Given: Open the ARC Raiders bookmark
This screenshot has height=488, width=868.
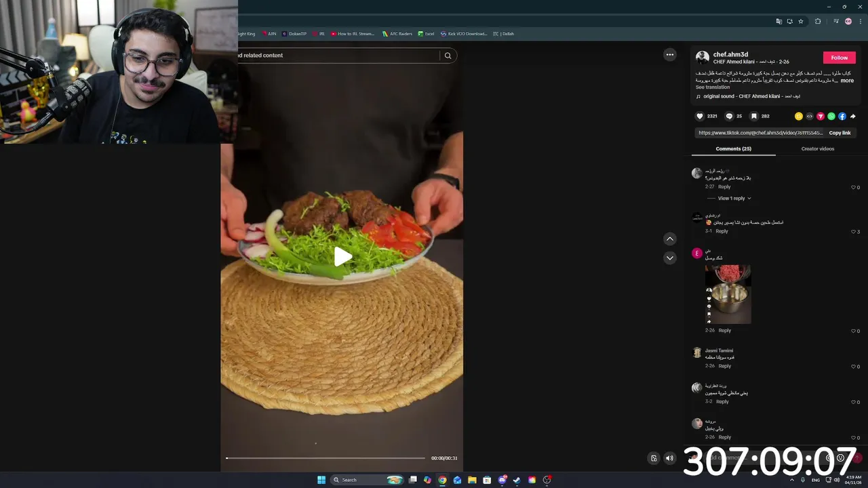Looking at the screenshot, I should point(397,33).
